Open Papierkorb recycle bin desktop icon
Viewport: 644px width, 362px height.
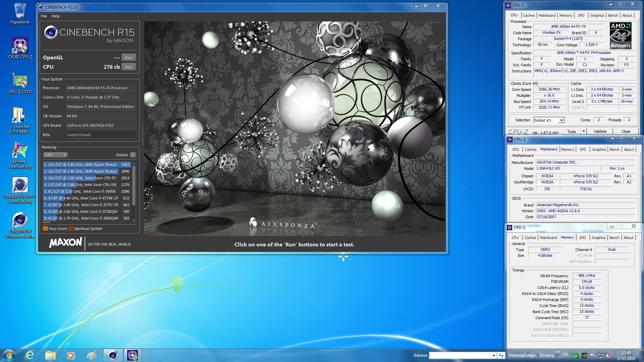click(20, 13)
